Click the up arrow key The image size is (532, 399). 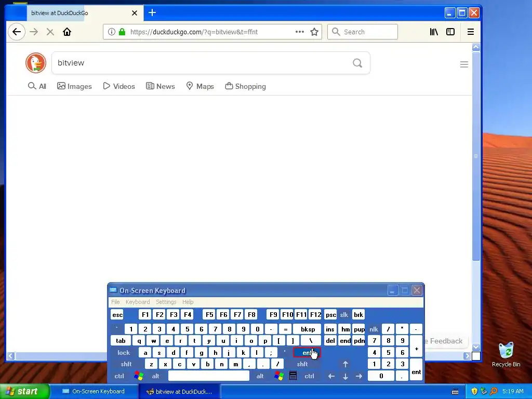click(x=345, y=364)
